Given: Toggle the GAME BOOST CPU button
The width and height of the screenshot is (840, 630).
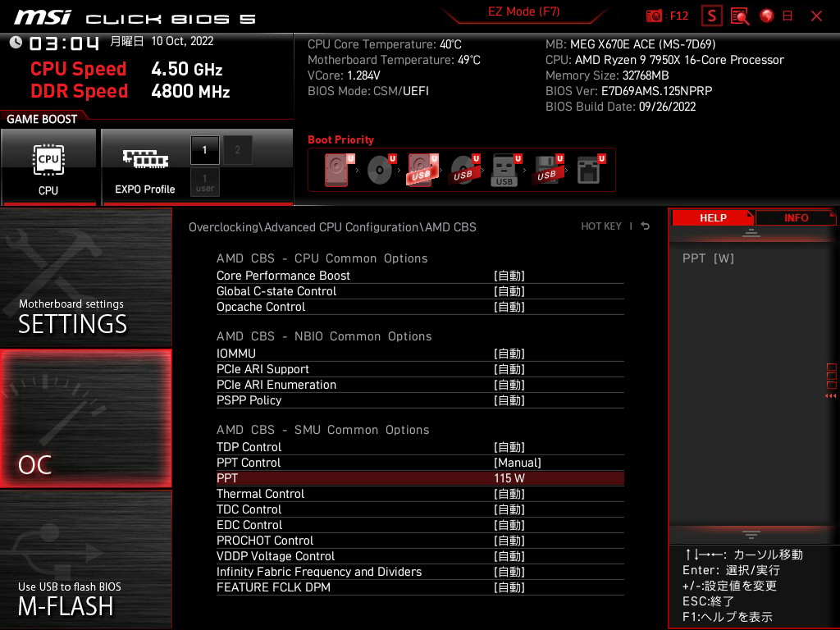Looking at the screenshot, I should click(48, 167).
